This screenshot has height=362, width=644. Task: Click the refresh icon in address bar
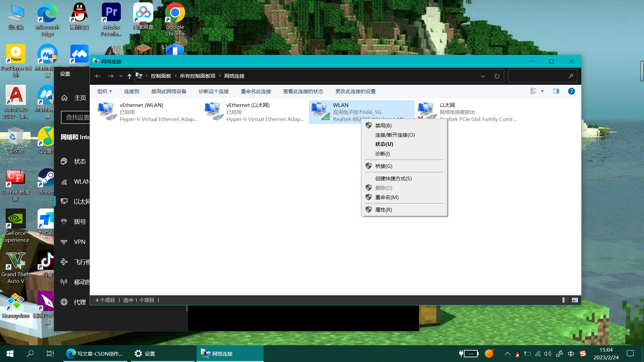pyautogui.click(x=497, y=76)
